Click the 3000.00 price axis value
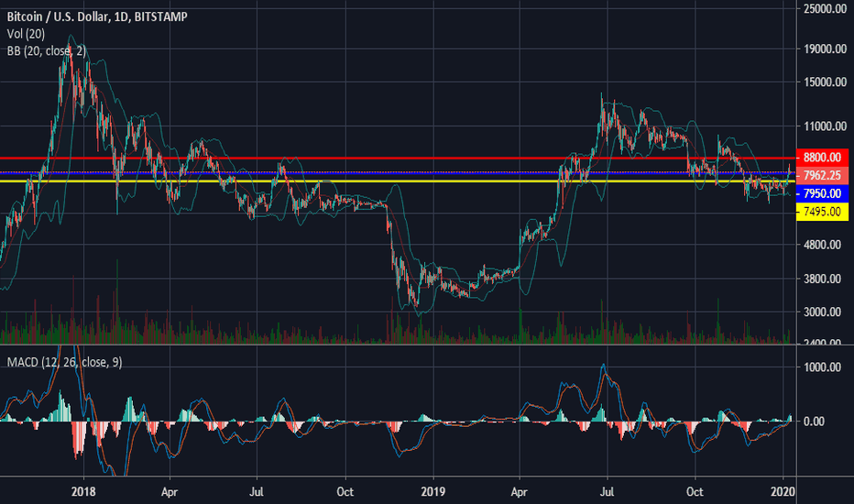 822,312
